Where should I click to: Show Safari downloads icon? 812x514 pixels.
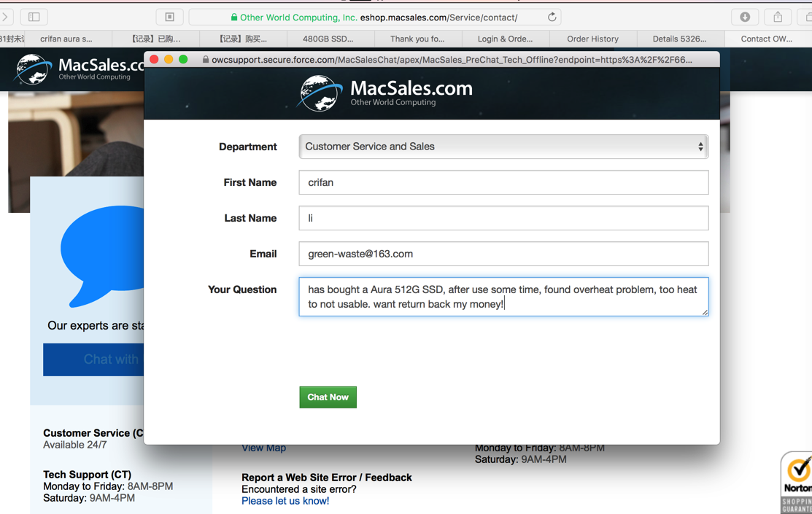745,17
